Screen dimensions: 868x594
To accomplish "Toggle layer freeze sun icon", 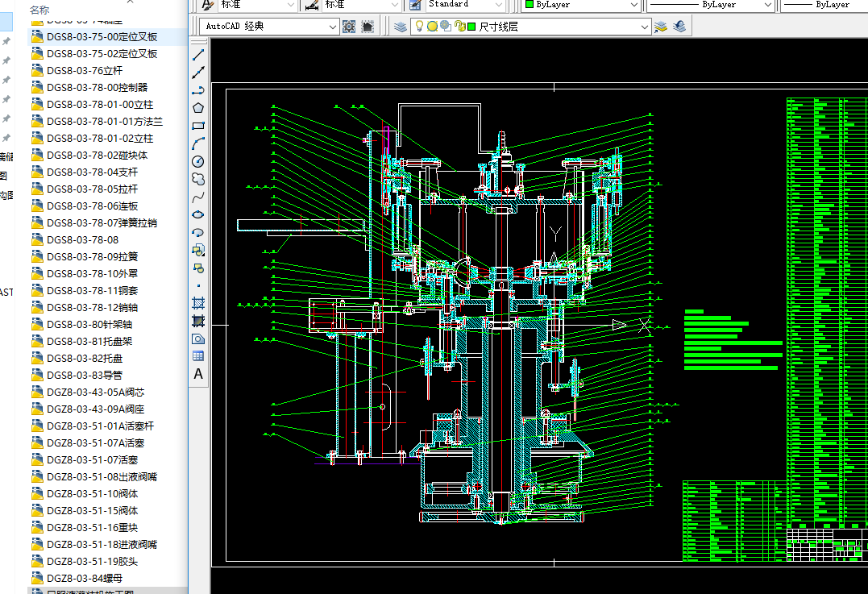I will coord(433,27).
